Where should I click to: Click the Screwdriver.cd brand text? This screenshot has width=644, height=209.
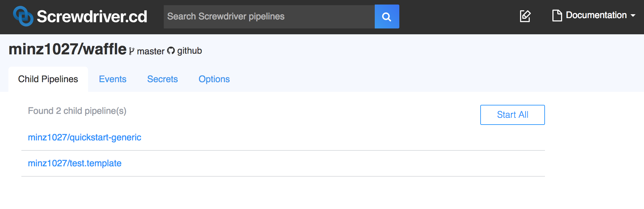point(92,16)
